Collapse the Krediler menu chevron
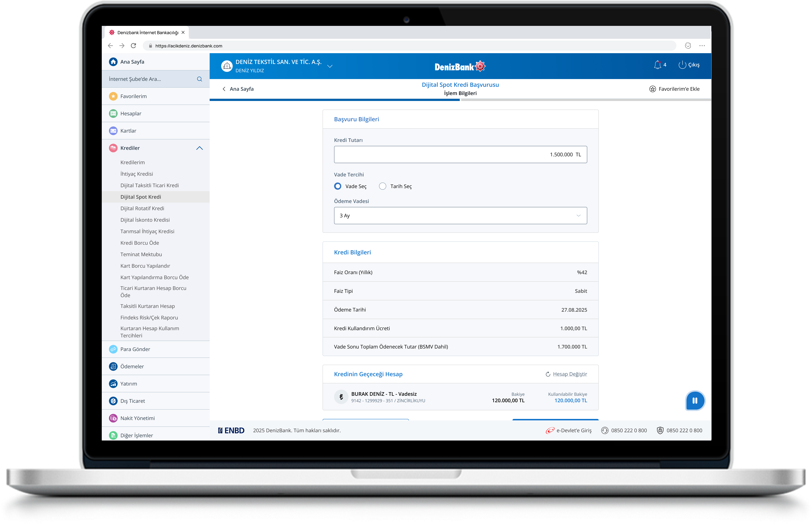 (200, 148)
